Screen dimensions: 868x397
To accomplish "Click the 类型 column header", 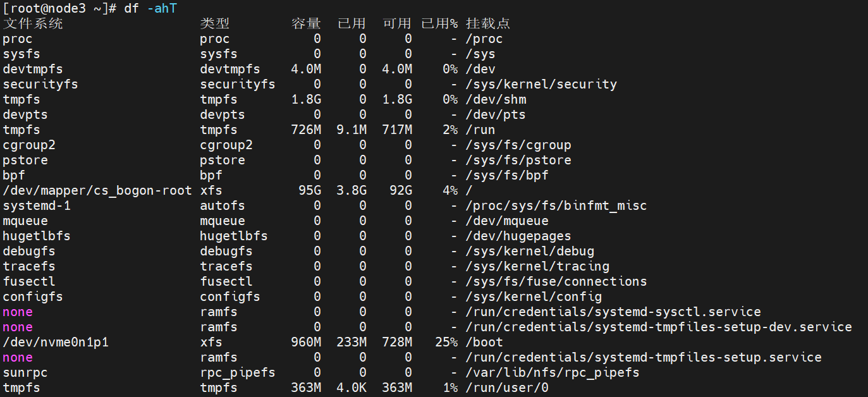I will (x=215, y=24).
